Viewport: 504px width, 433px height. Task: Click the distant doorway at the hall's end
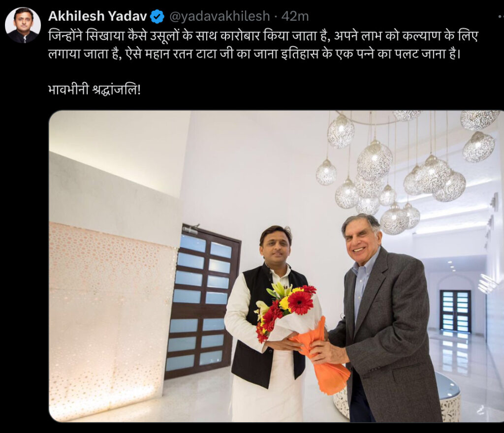[x=455, y=310]
